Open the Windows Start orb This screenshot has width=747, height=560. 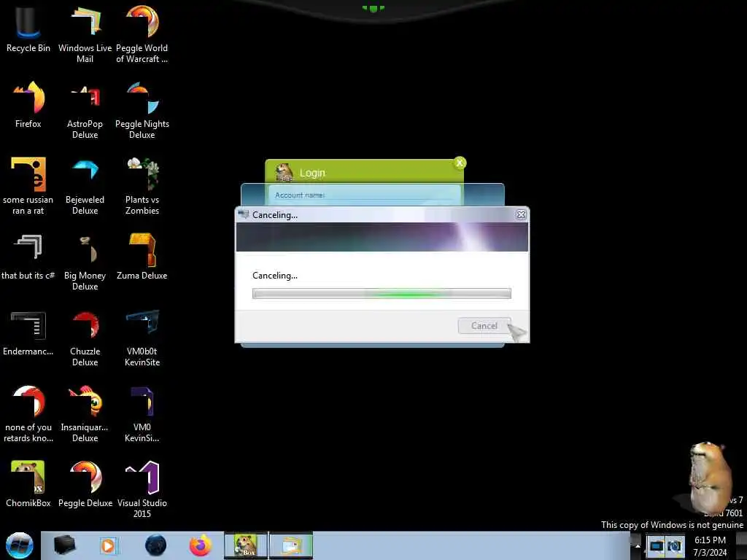(x=20, y=545)
